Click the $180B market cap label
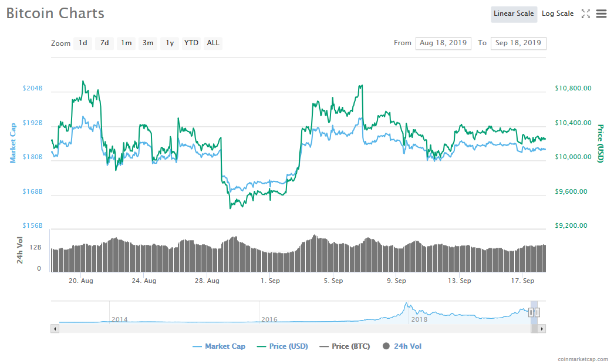 coord(32,157)
